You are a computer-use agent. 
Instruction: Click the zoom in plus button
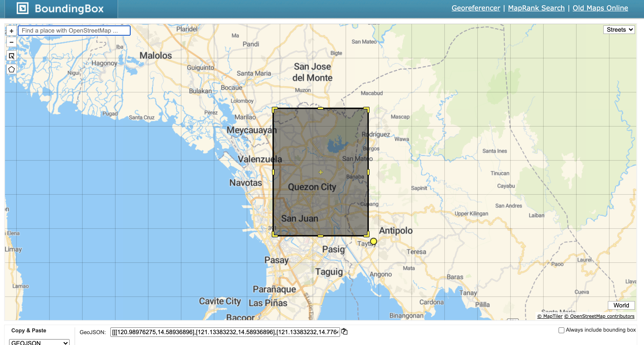[11, 31]
